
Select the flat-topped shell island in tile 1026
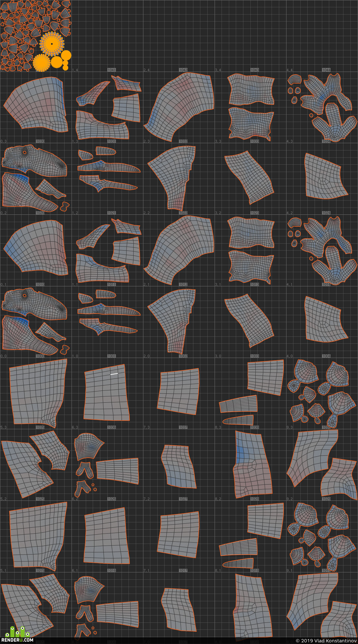(x=88, y=446)
